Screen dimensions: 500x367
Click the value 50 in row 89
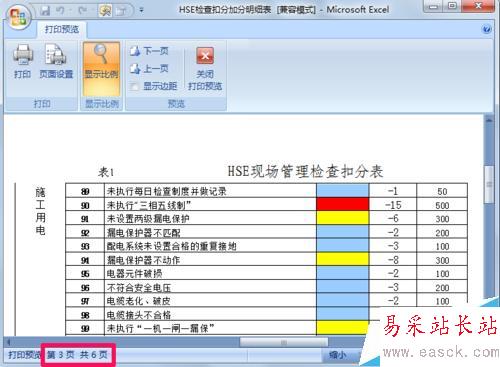pyautogui.click(x=442, y=191)
